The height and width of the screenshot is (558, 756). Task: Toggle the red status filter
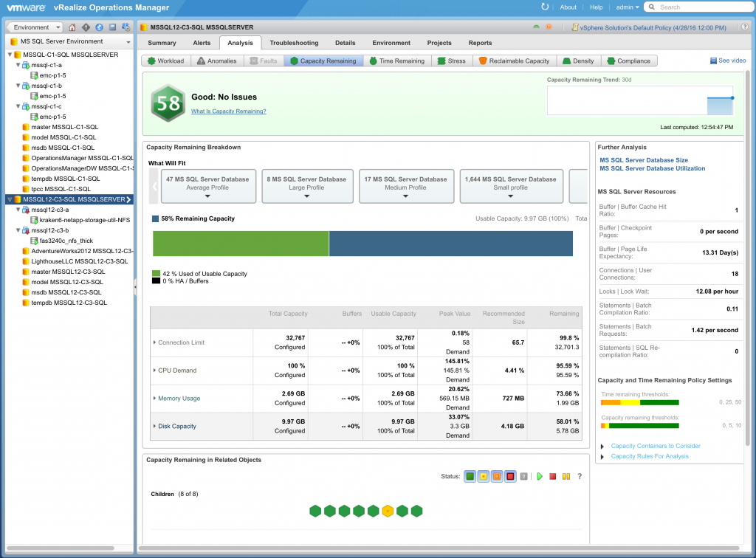pyautogui.click(x=511, y=477)
